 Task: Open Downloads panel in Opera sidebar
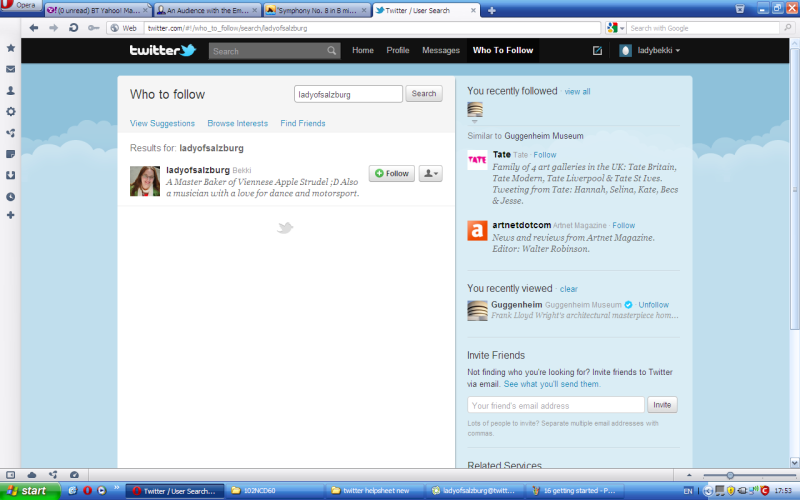10,175
